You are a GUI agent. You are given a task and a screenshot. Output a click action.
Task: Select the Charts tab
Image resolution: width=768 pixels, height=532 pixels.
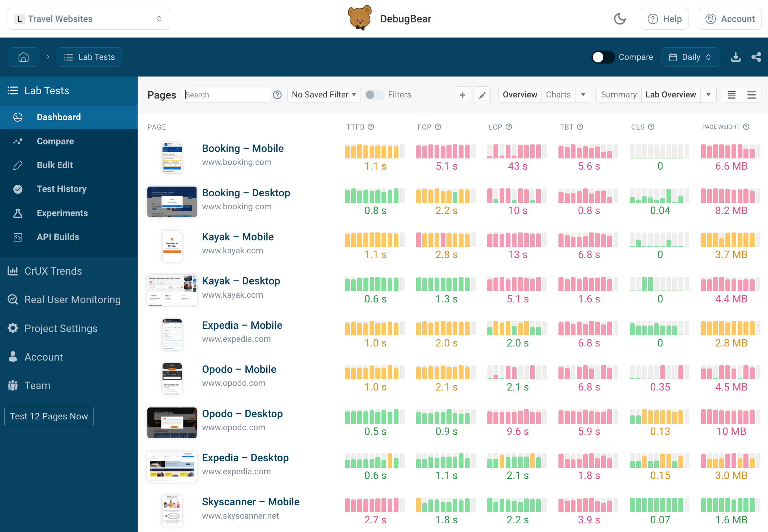click(x=558, y=95)
